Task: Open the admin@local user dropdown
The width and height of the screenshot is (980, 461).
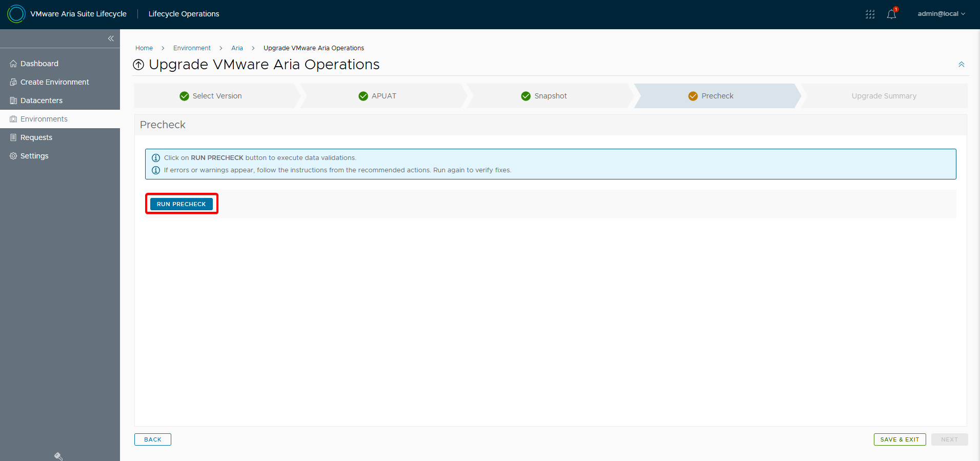Action: point(941,14)
